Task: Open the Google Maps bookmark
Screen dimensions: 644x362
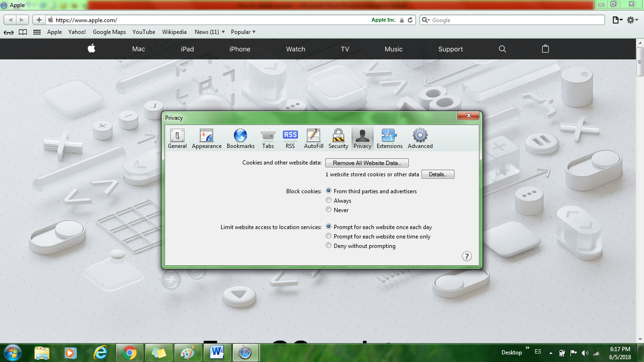Action: [x=109, y=32]
